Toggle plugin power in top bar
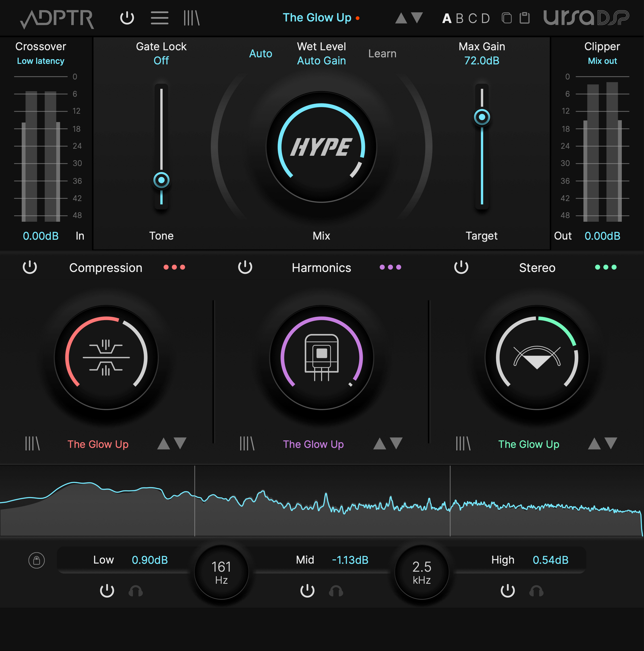This screenshot has height=651, width=644. tap(127, 18)
